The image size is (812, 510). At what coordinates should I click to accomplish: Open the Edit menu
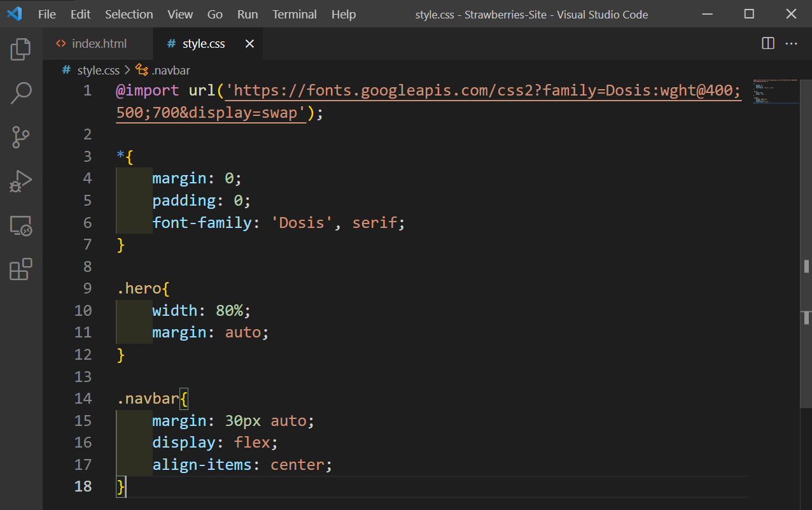pos(80,14)
